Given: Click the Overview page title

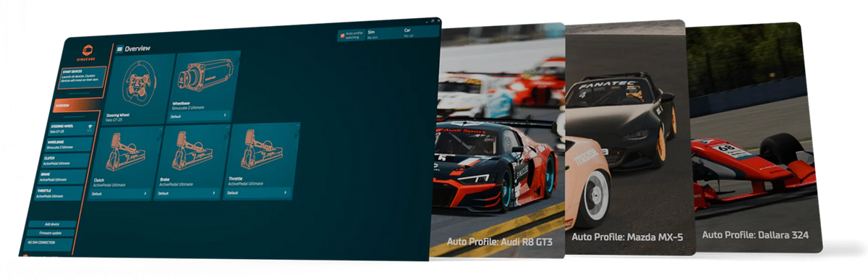Looking at the screenshot, I should pos(137,48).
